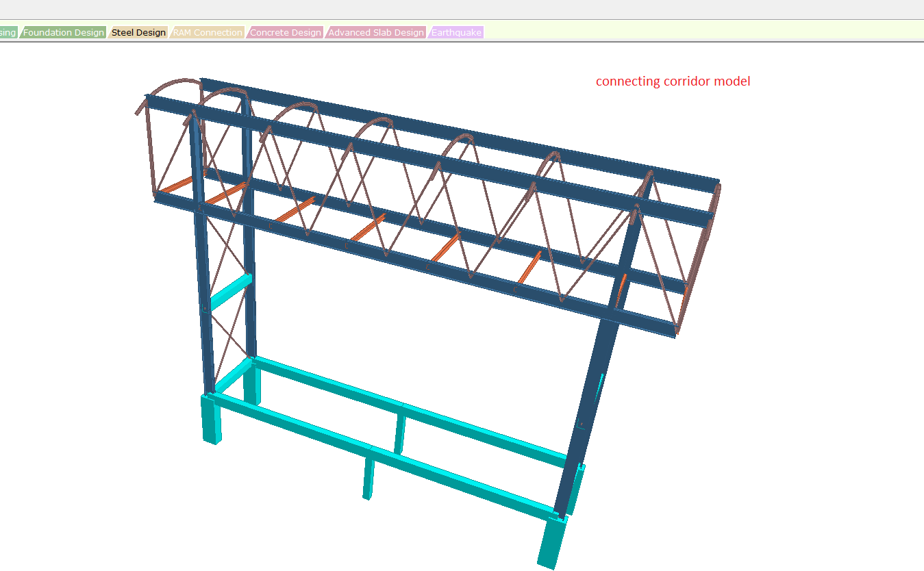Image resolution: width=924 pixels, height=571 pixels.
Task: Select the leftmost orange floor cross beam
Action: 175,185
